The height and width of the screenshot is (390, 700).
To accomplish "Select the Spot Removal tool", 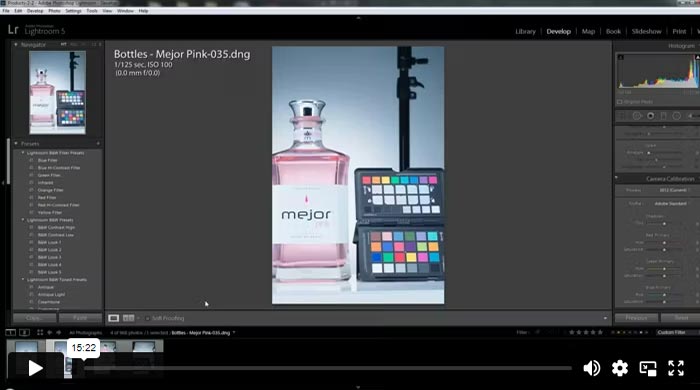I will (637, 116).
